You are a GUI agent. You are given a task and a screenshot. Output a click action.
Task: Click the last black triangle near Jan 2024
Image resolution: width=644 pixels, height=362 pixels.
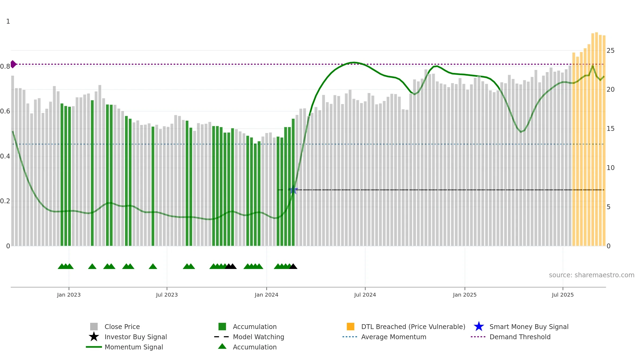pos(293,266)
